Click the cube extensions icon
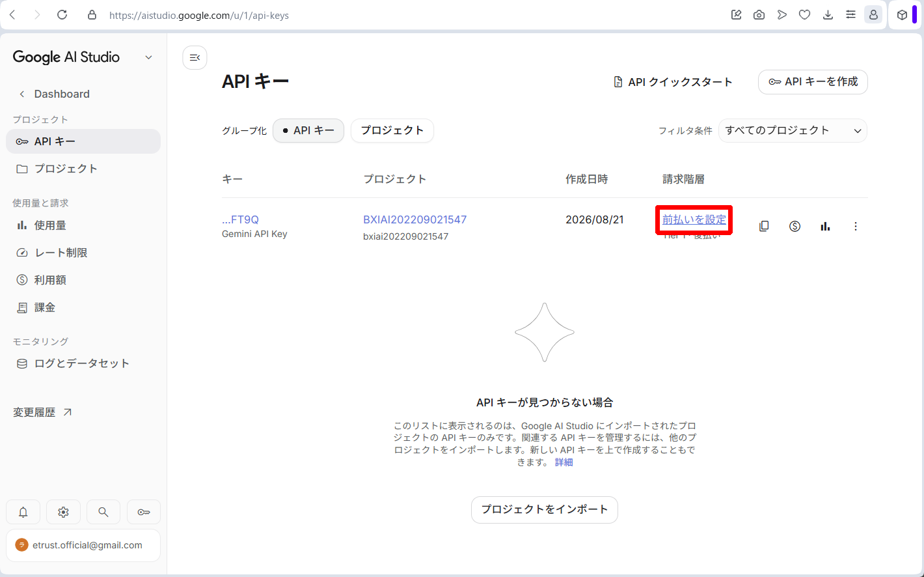The height and width of the screenshot is (577, 924). (x=902, y=14)
